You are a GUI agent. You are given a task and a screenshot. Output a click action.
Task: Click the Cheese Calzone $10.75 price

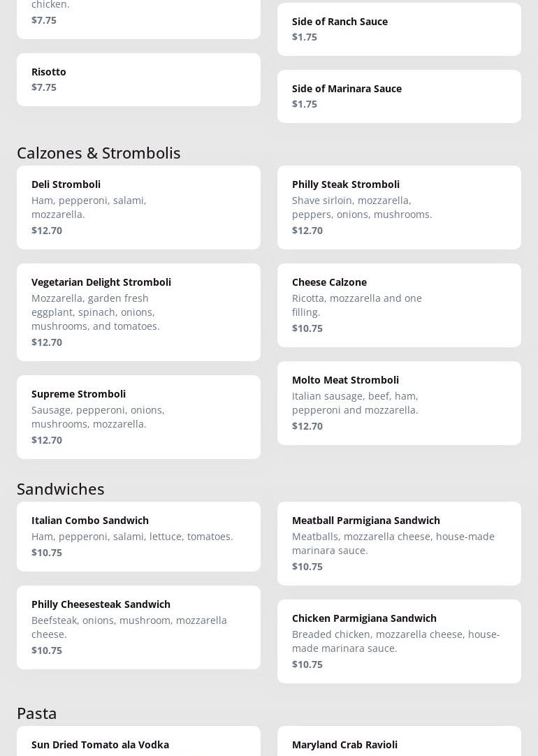[x=307, y=328]
